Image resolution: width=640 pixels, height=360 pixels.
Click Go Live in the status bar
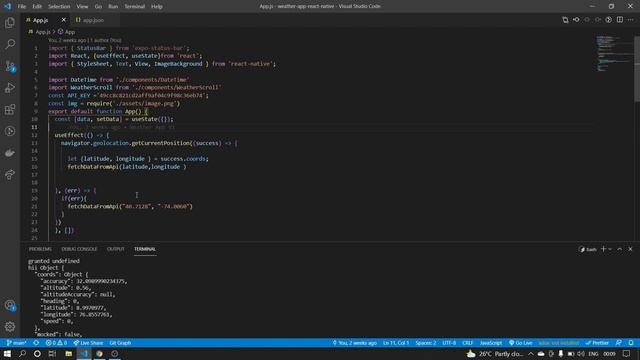pos(520,343)
